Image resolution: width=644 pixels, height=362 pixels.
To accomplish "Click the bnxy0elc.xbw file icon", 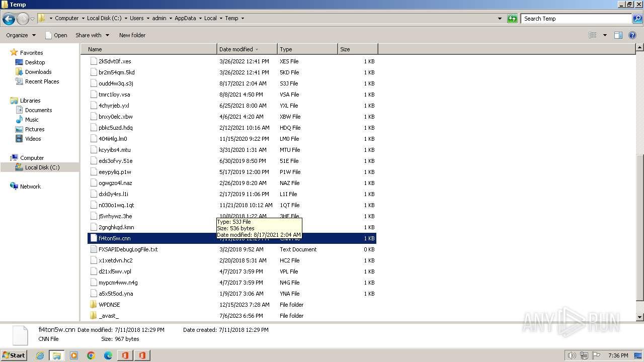I will tap(94, 117).
